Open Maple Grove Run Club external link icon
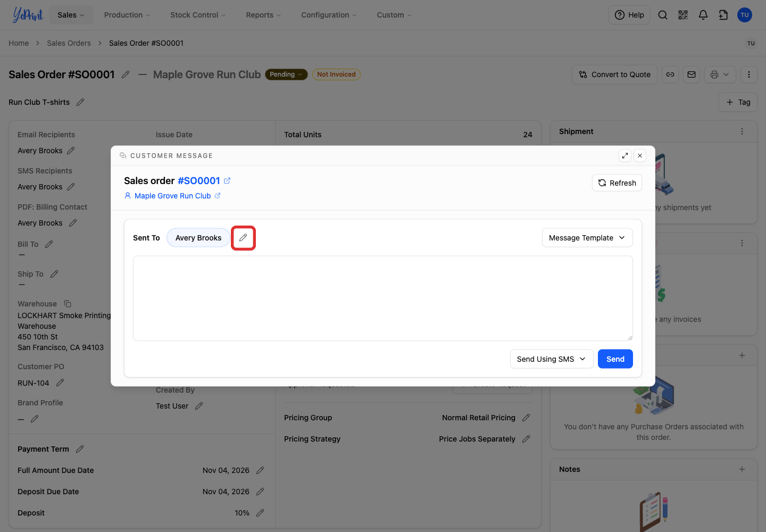The image size is (766, 532). pyautogui.click(x=218, y=196)
